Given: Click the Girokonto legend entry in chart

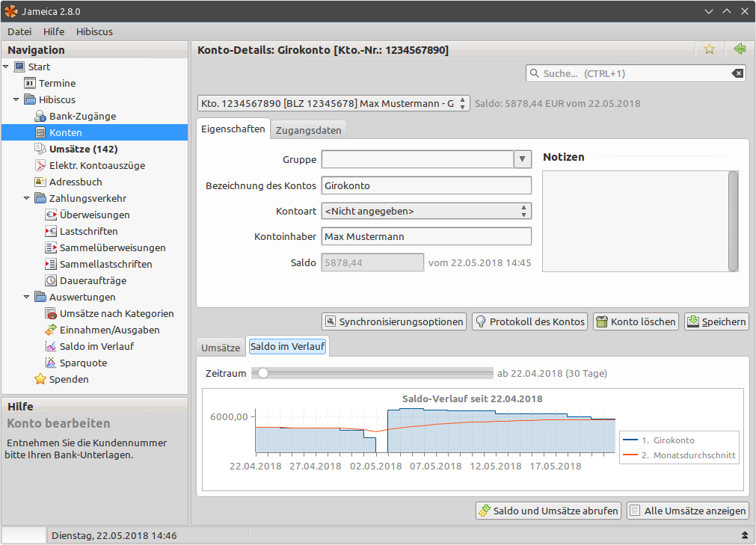Looking at the screenshot, I should click(659, 440).
